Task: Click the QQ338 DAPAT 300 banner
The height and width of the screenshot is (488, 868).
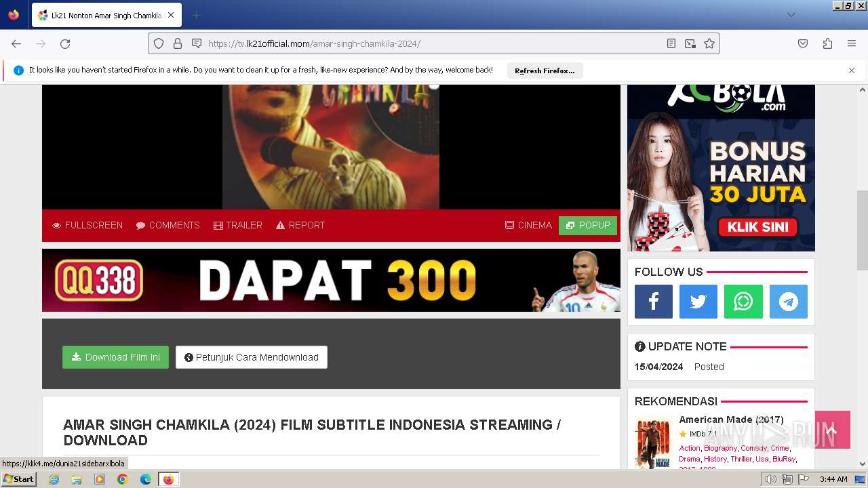Action: (331, 280)
